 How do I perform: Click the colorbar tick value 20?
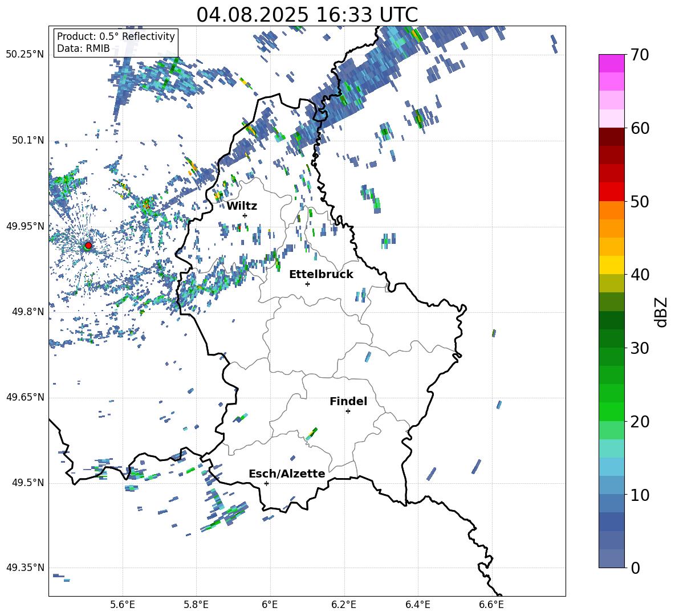639,422
